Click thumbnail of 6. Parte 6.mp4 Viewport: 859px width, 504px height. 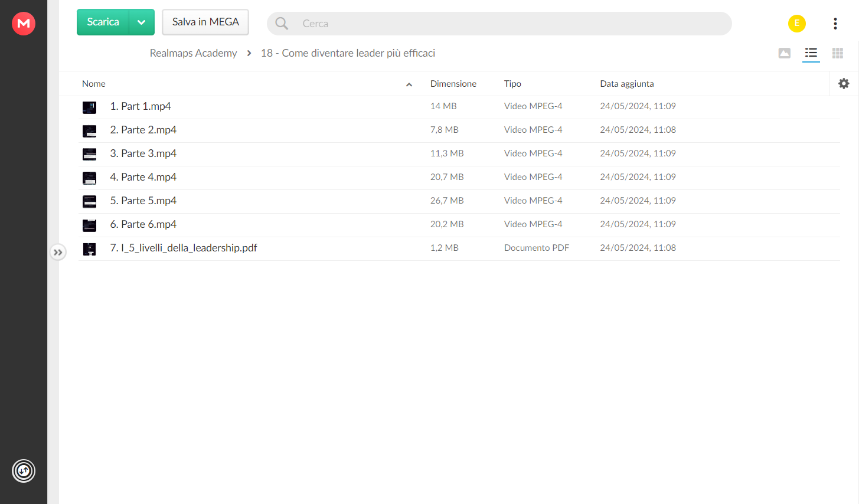coord(89,225)
